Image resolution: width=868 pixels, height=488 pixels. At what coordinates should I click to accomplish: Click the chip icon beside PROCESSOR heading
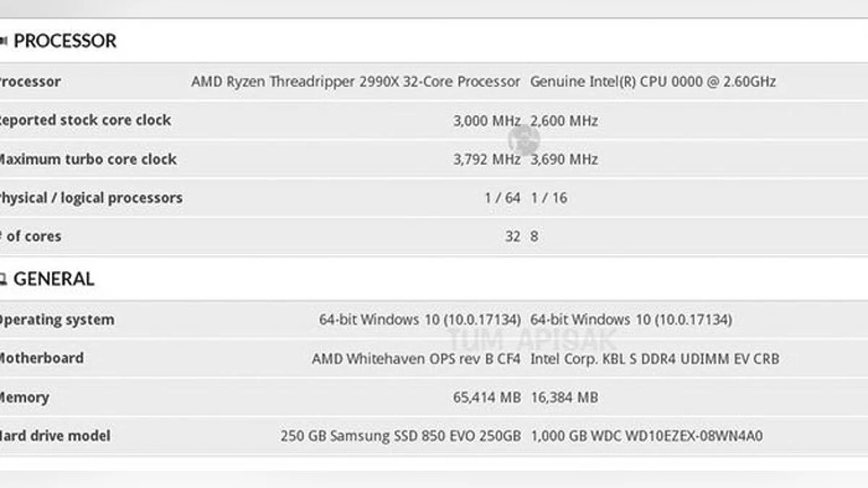[x=4, y=41]
